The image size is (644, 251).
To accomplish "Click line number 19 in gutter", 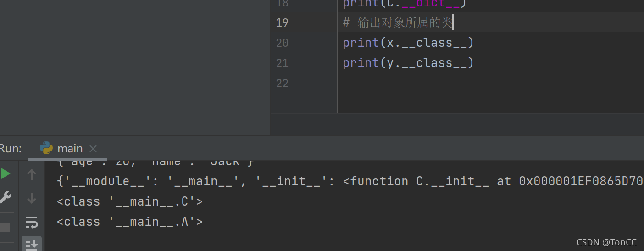I will 282,22.
